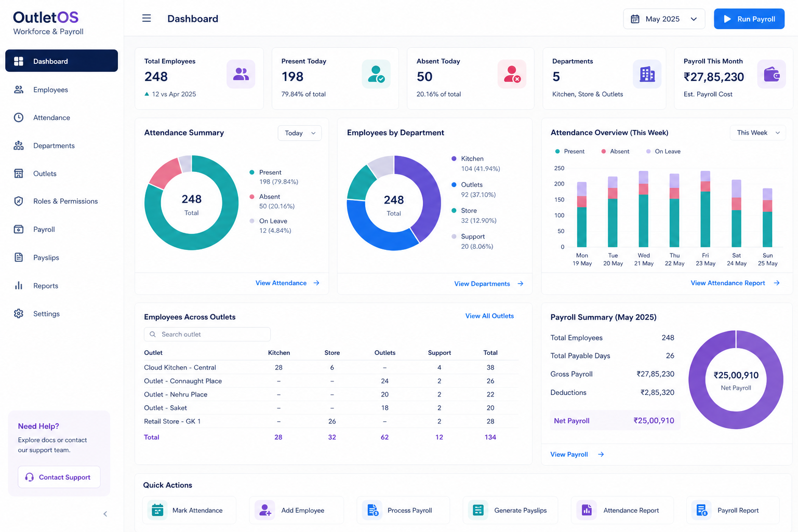
Task: Follow the View Payroll link
Action: click(x=577, y=455)
